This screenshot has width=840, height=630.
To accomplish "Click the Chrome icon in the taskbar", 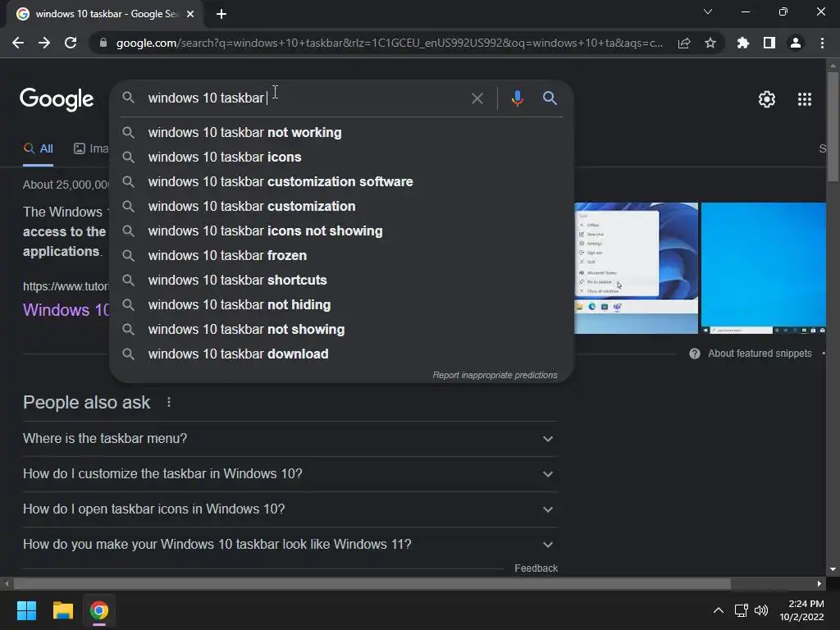I will coord(99,610).
